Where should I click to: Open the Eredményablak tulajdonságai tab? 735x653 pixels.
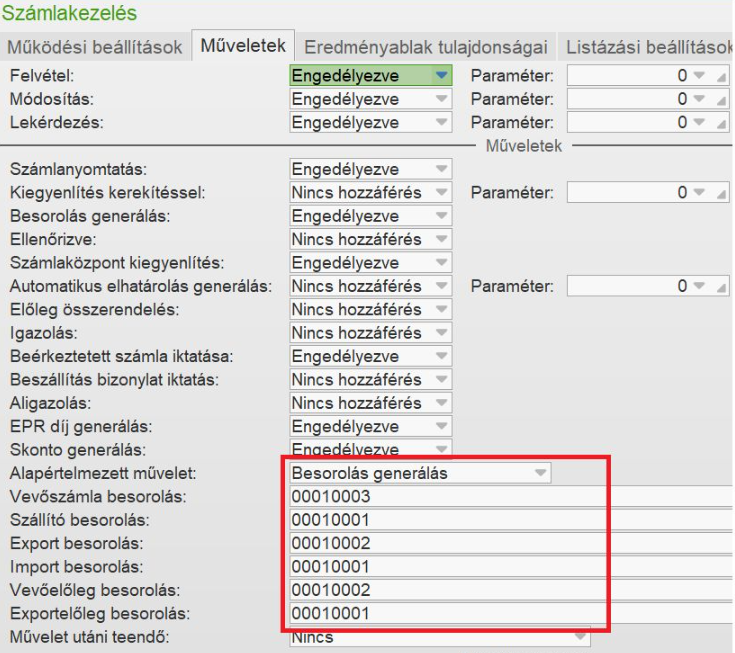point(425,47)
